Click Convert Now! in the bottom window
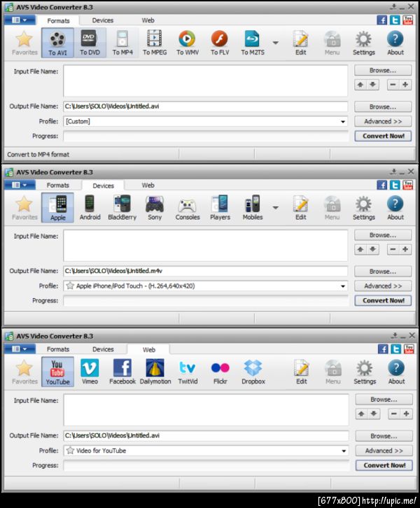The image size is (420, 508). click(x=384, y=465)
